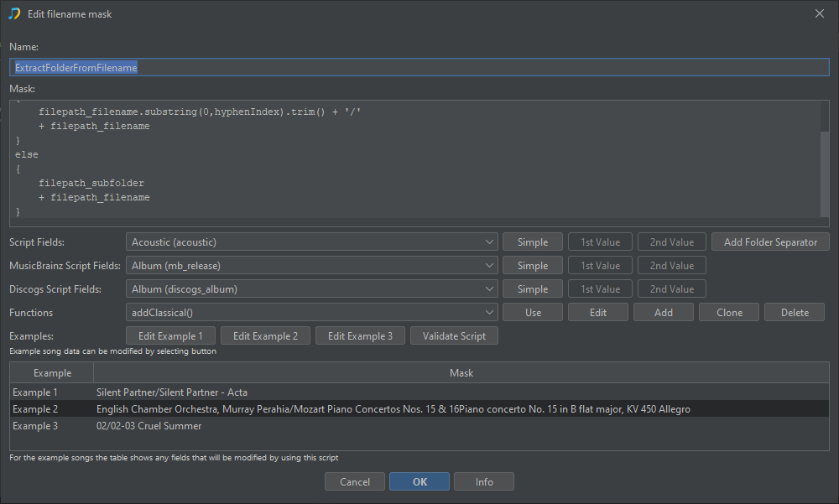Click the Name field containing ExtractFolderFromFilename
The height and width of the screenshot is (504, 839).
click(x=419, y=67)
